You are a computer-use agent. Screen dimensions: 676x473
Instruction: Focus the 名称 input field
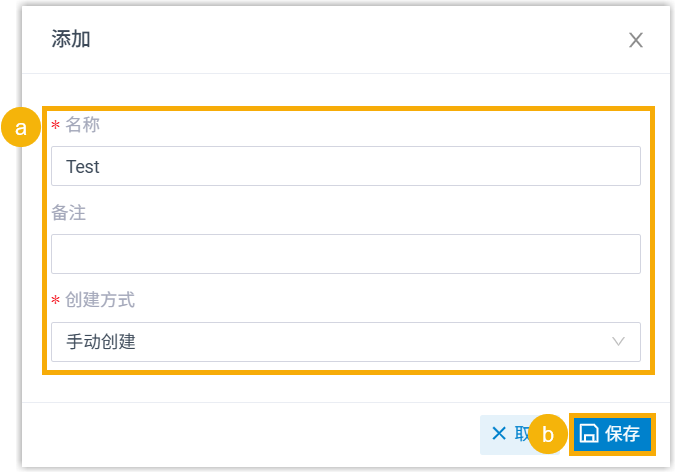coord(345,166)
